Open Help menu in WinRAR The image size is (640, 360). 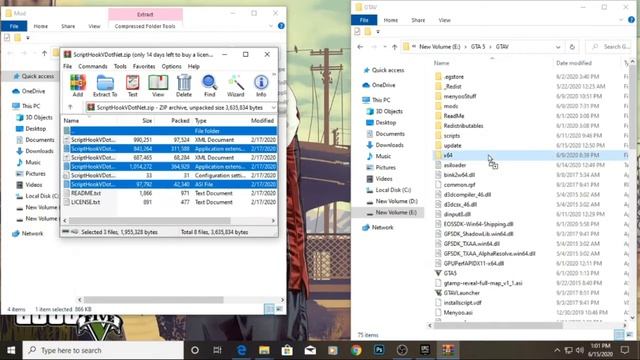(x=193, y=66)
